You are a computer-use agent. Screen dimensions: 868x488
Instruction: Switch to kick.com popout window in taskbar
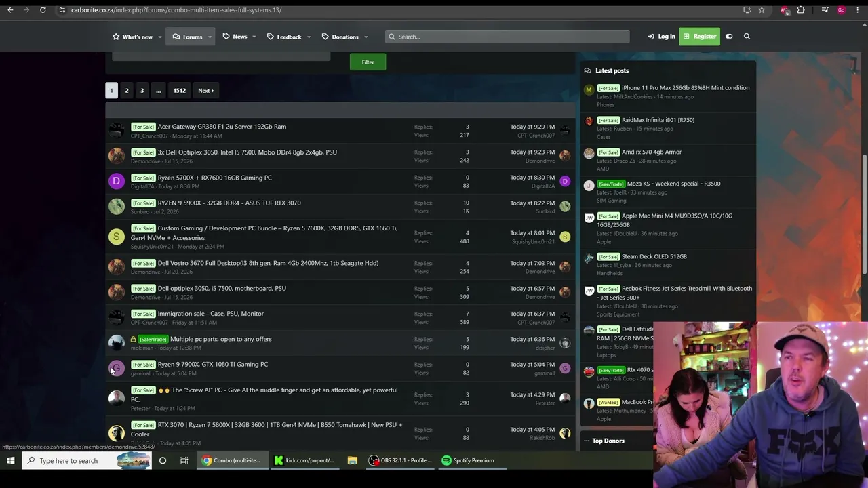point(305,461)
